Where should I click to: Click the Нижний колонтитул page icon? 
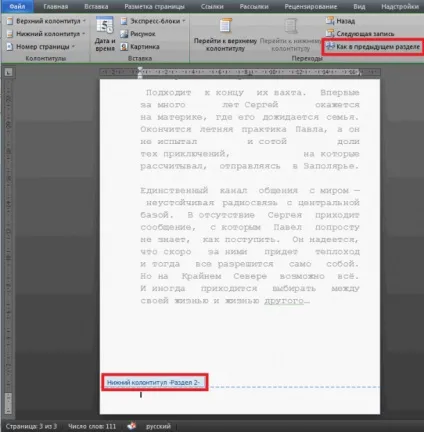10,34
